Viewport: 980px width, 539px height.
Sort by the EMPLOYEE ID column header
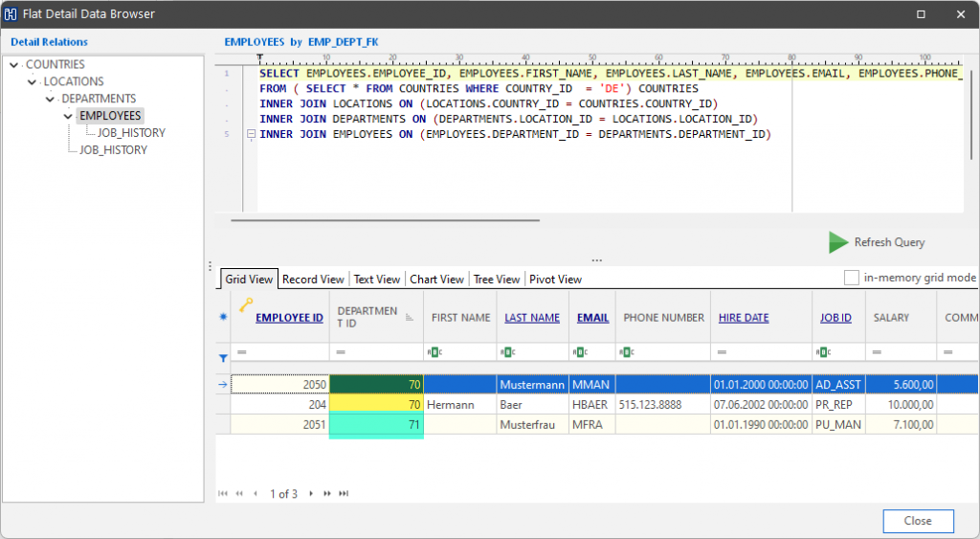click(289, 318)
